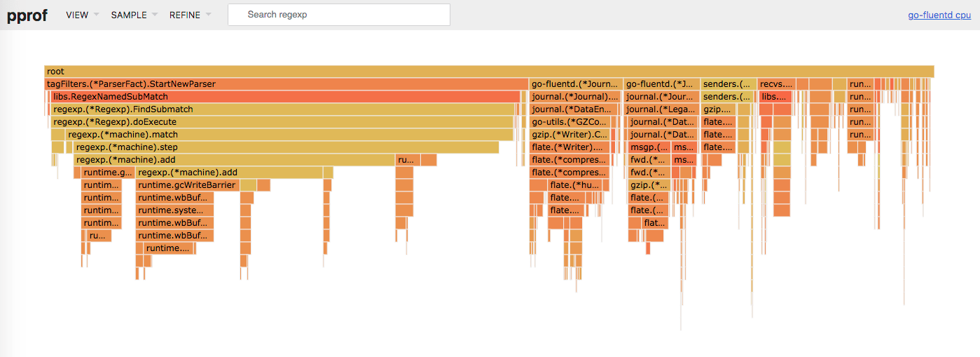
Task: Click the gzip Writer frame
Action: (x=569, y=135)
